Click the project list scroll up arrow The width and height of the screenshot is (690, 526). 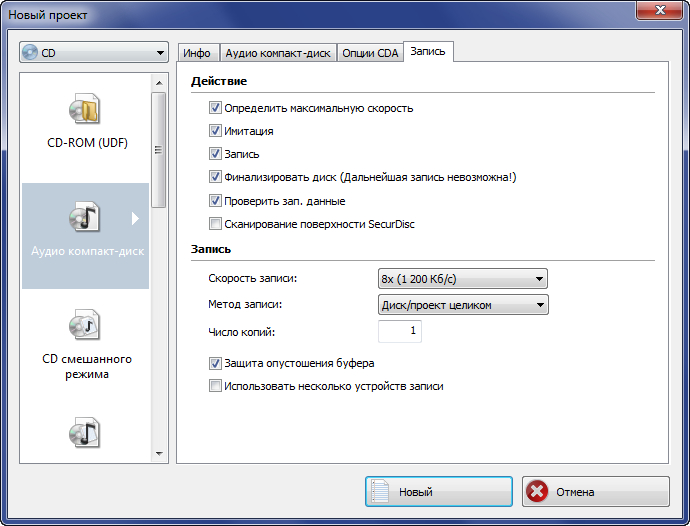(159, 83)
